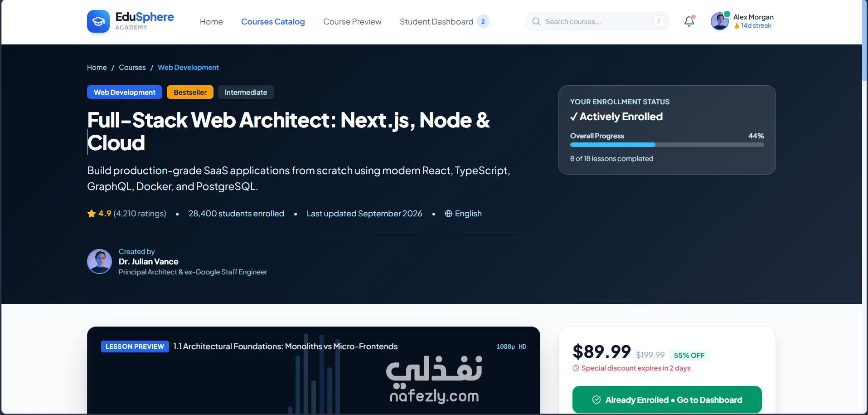
Task: Switch to the Courses Catalog tab
Action: pyautogui.click(x=273, y=21)
